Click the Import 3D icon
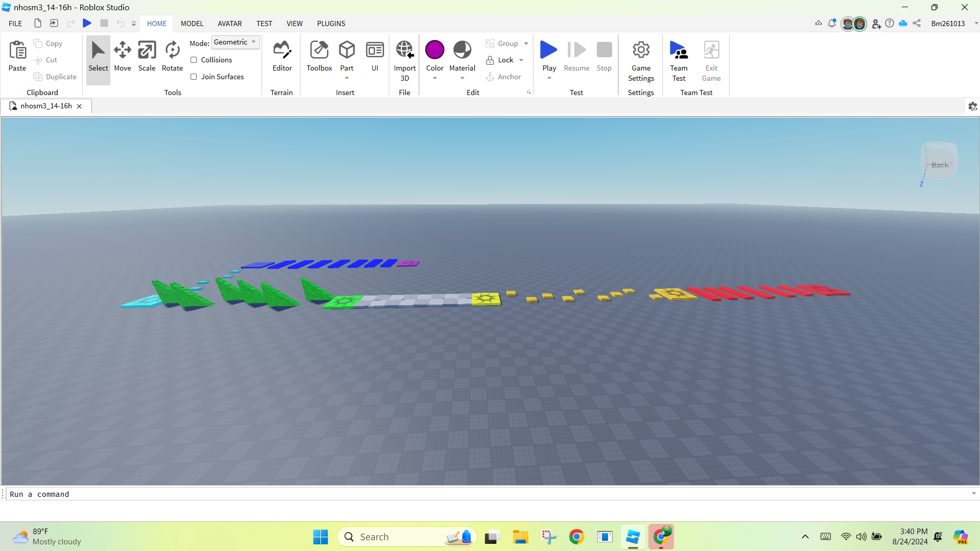Viewport: 980px width, 551px height. [405, 50]
